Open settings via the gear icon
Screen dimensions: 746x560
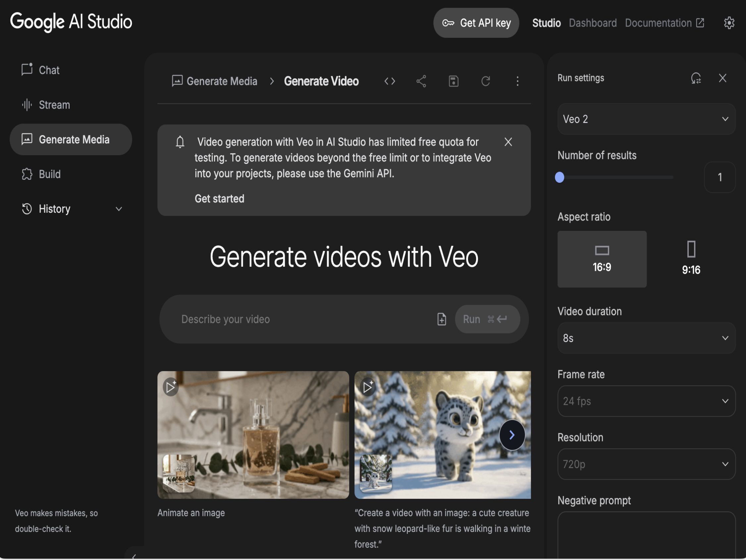729,23
